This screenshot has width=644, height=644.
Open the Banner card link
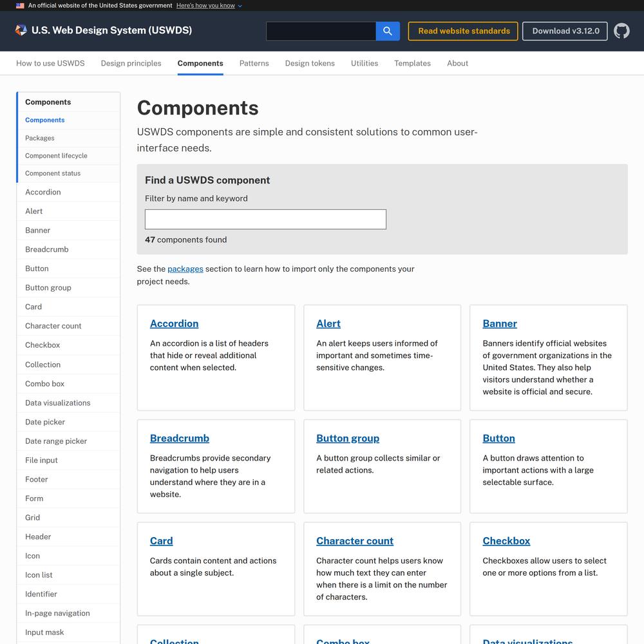coord(500,324)
